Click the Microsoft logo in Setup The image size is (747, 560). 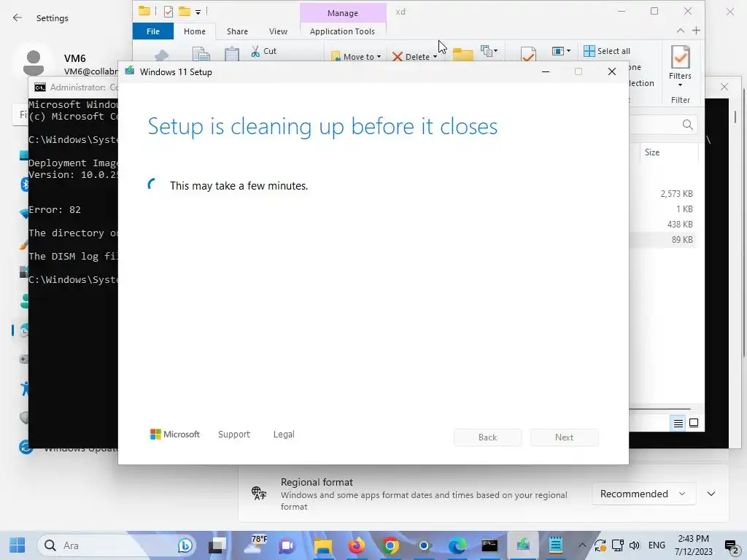point(175,435)
